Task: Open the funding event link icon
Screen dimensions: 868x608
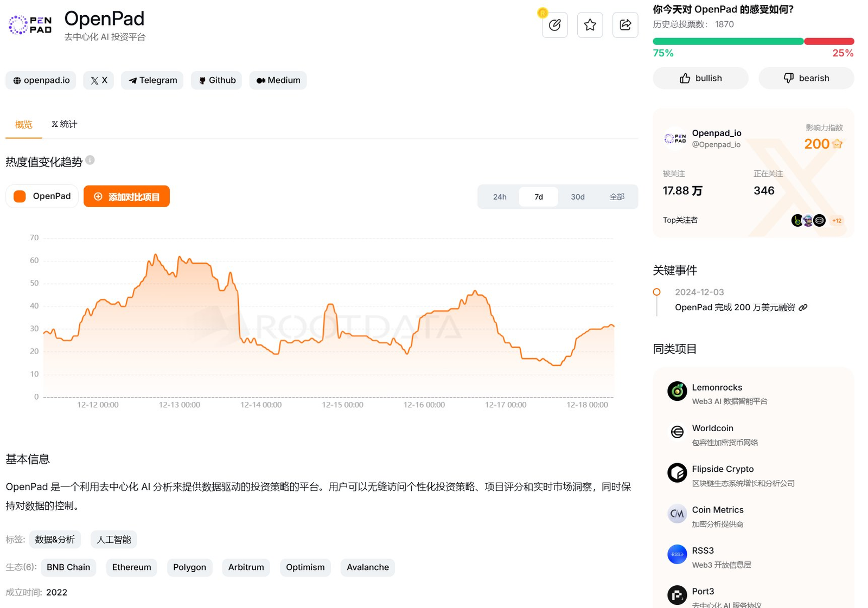Action: (x=803, y=308)
